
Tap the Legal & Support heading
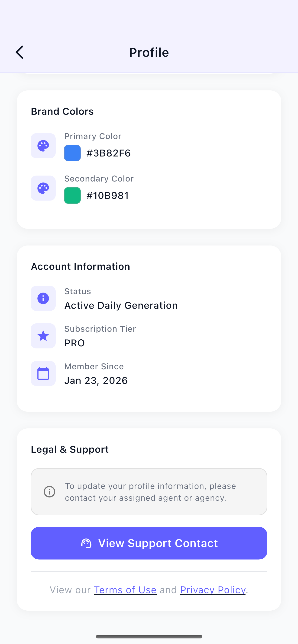(x=70, y=449)
